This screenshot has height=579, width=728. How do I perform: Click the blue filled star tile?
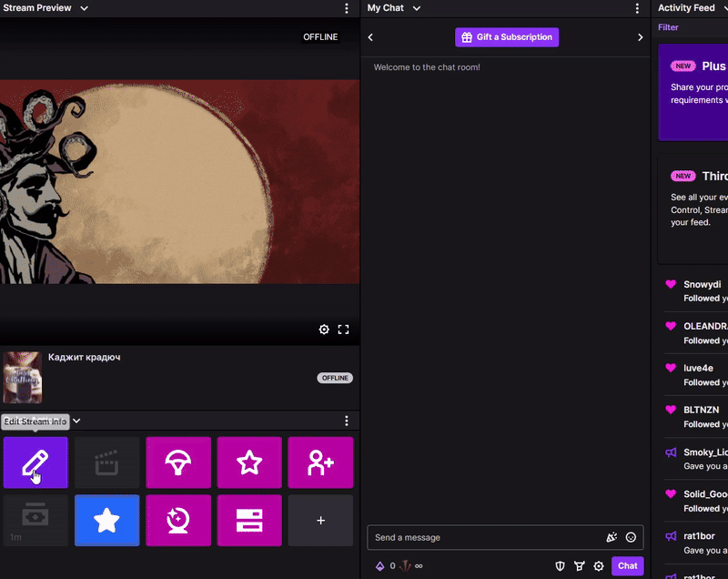click(106, 520)
